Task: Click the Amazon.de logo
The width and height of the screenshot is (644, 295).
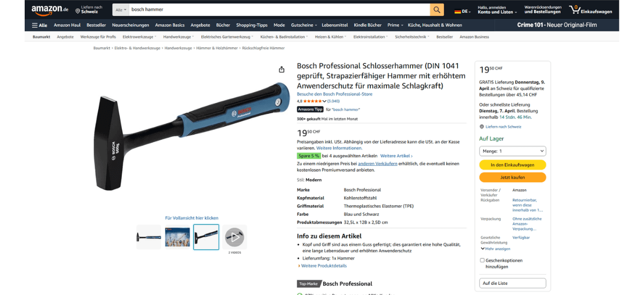Action: point(50,10)
